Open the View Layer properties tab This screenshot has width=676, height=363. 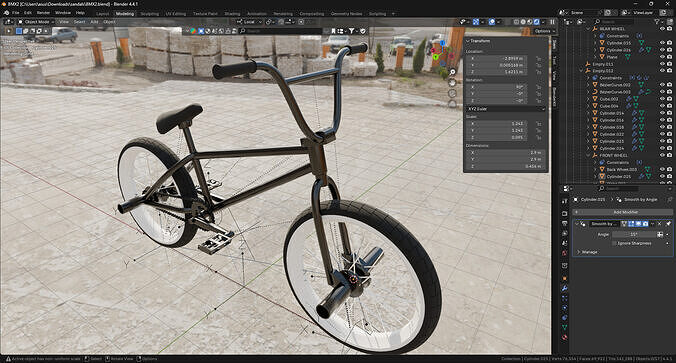coord(564,234)
